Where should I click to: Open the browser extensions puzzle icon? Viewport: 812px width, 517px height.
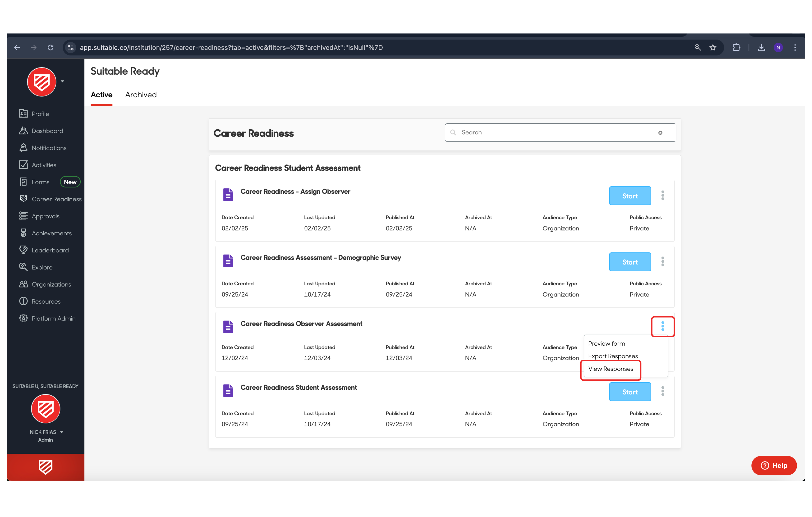(736, 48)
